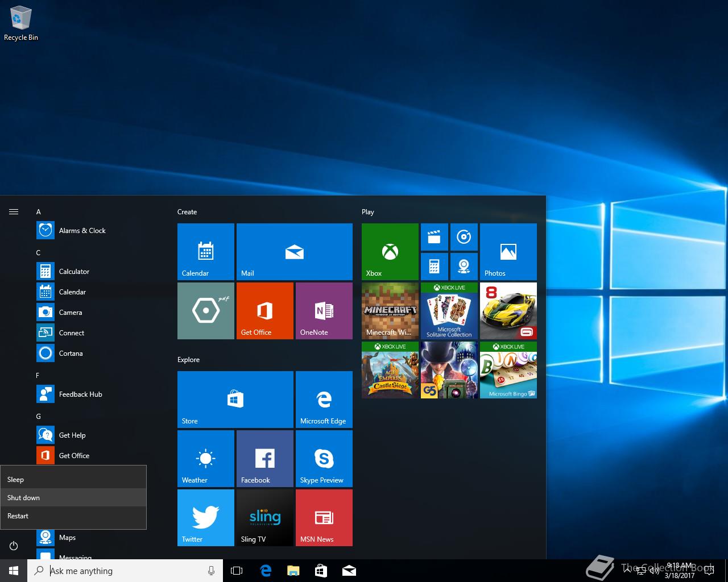Open Task View on taskbar

[x=237, y=571]
